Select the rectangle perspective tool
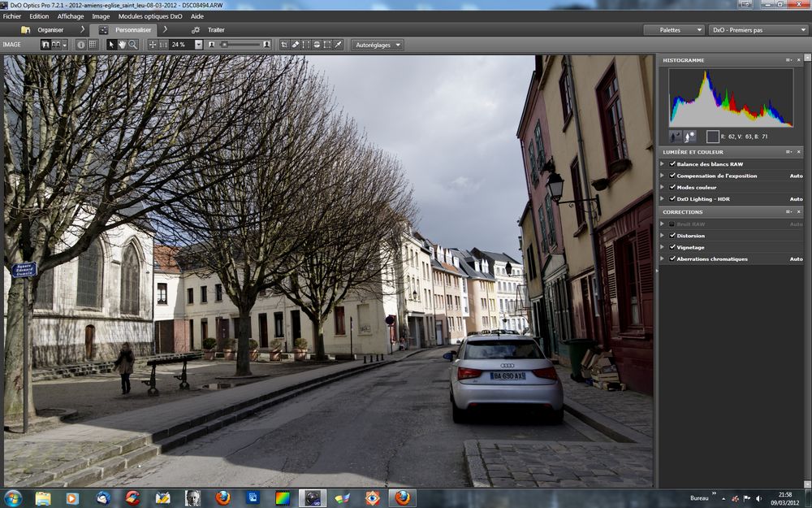812x508 pixels. (327, 45)
